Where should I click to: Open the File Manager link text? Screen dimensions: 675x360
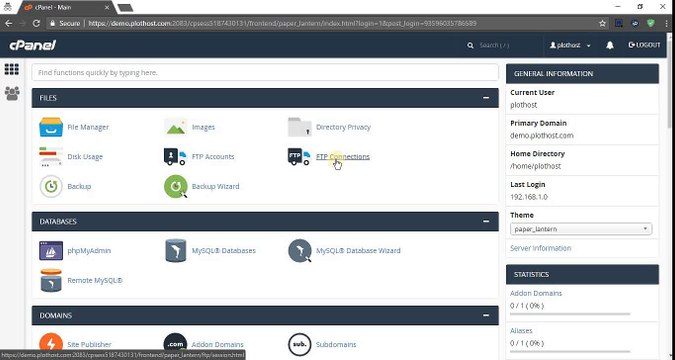click(x=88, y=127)
